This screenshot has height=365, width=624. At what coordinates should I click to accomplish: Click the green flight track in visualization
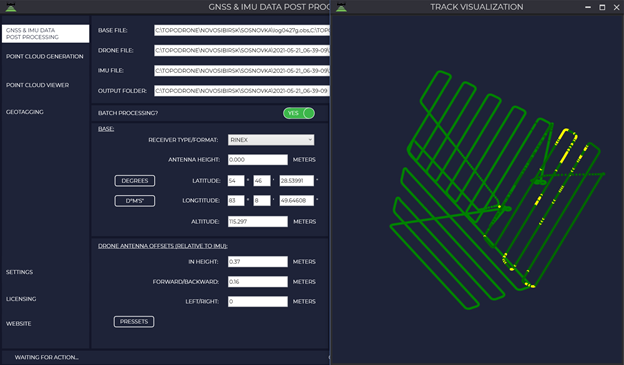(497, 190)
